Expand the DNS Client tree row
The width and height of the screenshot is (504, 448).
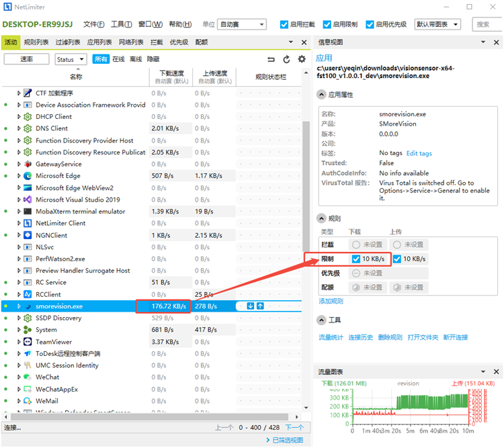(x=19, y=128)
